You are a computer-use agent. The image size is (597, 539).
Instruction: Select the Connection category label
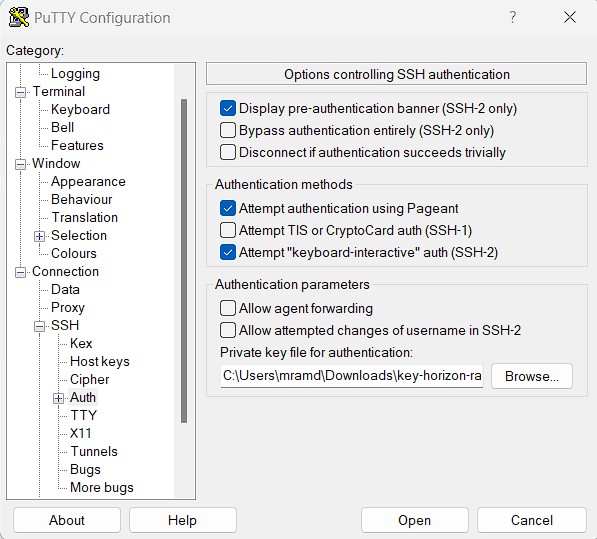(x=65, y=271)
